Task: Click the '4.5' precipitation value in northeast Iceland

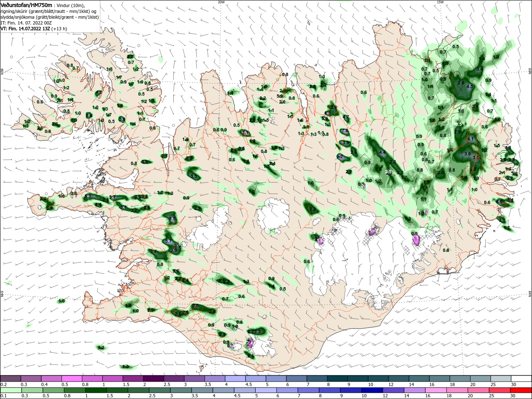Action: point(470,86)
